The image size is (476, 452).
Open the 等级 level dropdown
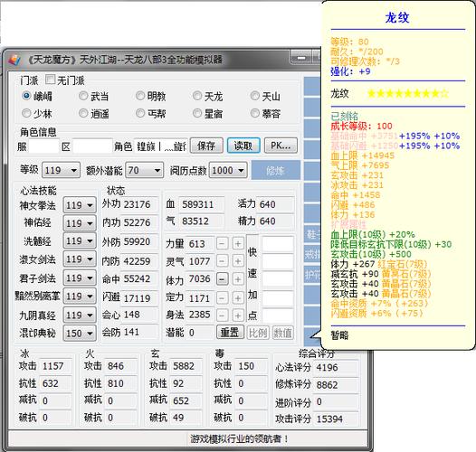tap(61, 170)
